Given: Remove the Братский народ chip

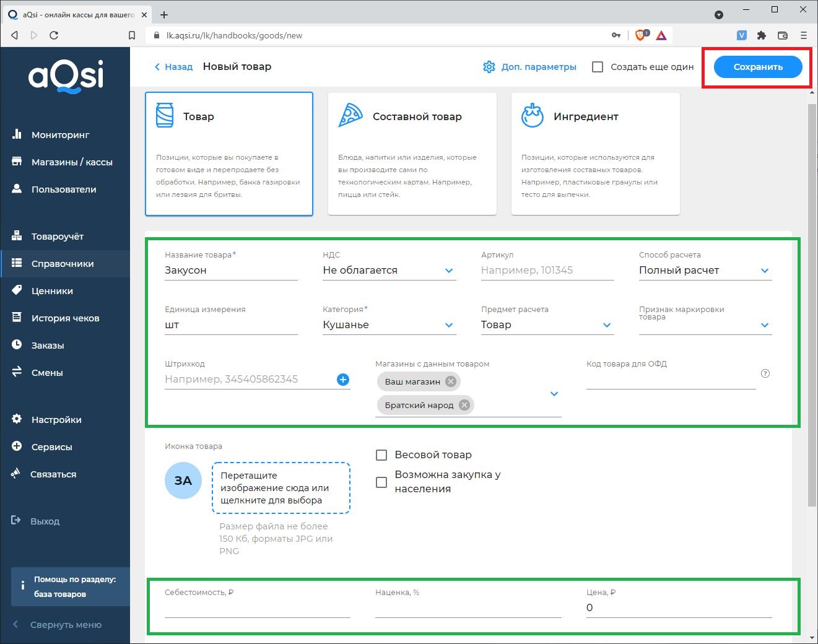Looking at the screenshot, I should click(464, 405).
